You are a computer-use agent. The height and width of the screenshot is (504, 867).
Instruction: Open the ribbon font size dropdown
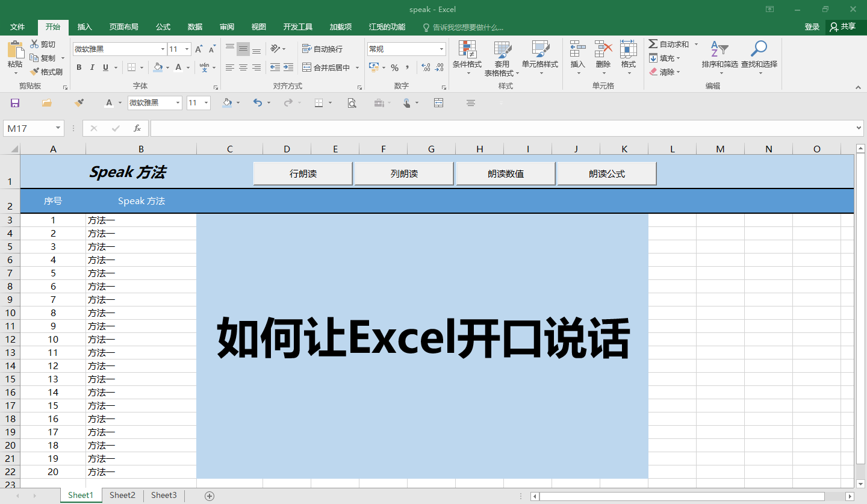pyautogui.click(x=187, y=49)
